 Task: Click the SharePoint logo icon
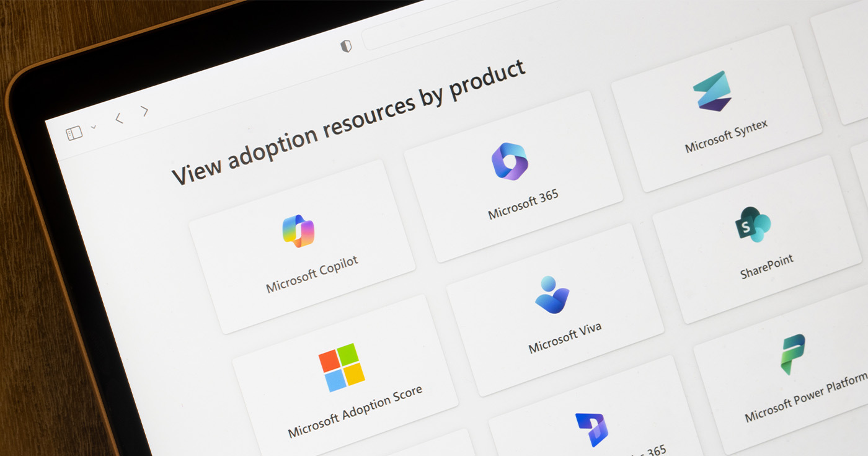pos(752,225)
